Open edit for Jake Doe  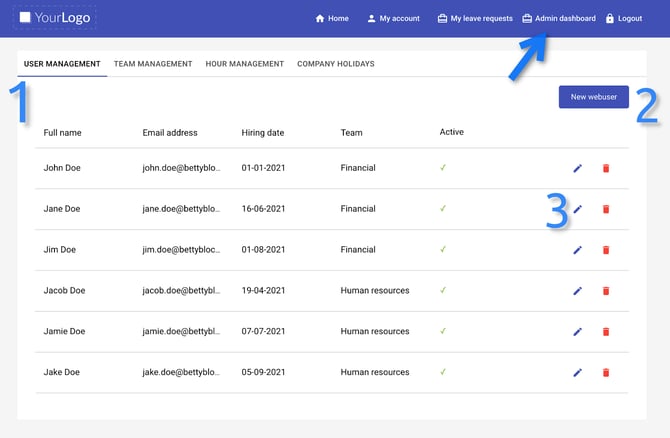click(x=577, y=373)
